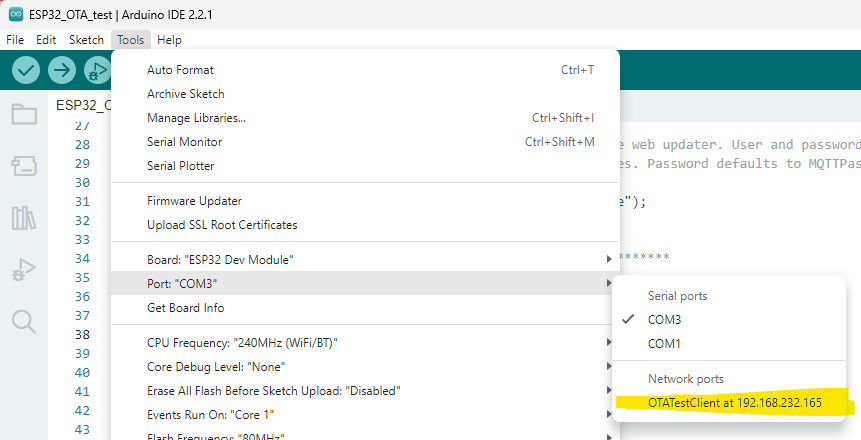
Task: Select OTATestClient at 192.168.232.165 network port
Action: point(729,403)
